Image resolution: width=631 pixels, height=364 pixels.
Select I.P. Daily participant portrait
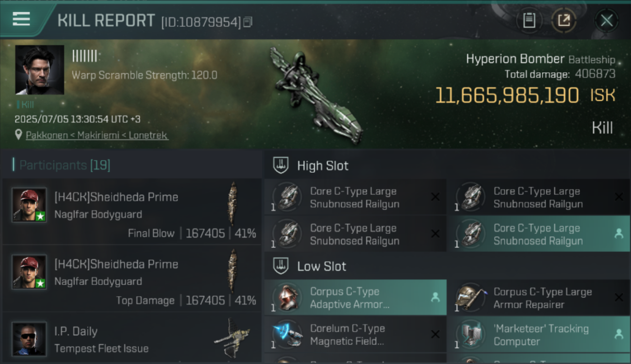(x=29, y=339)
